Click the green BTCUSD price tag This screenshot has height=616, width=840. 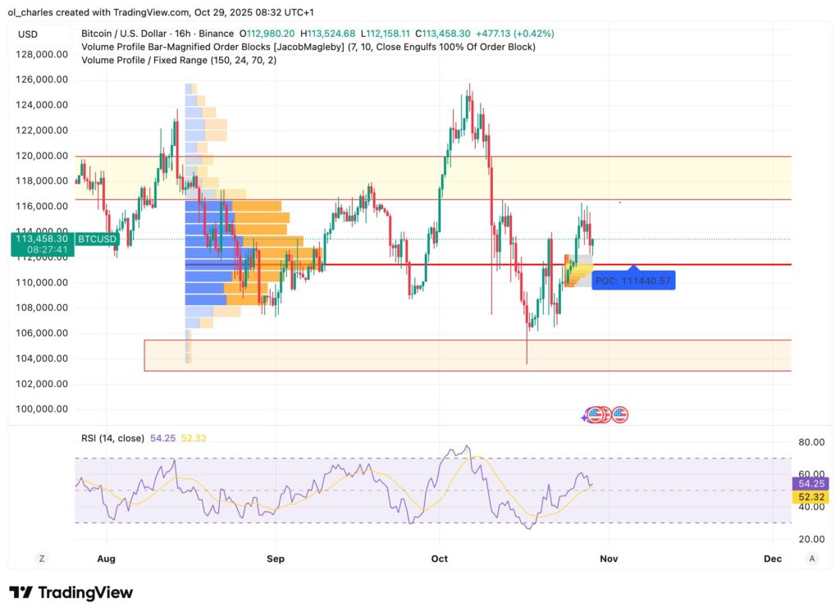[97, 237]
